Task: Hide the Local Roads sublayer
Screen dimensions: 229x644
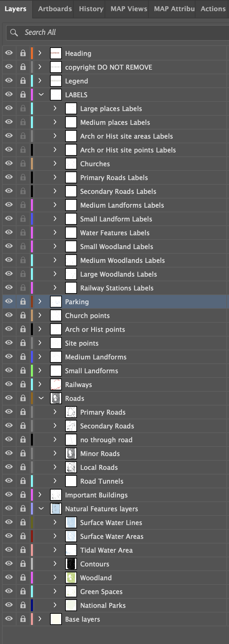Action: point(9,467)
